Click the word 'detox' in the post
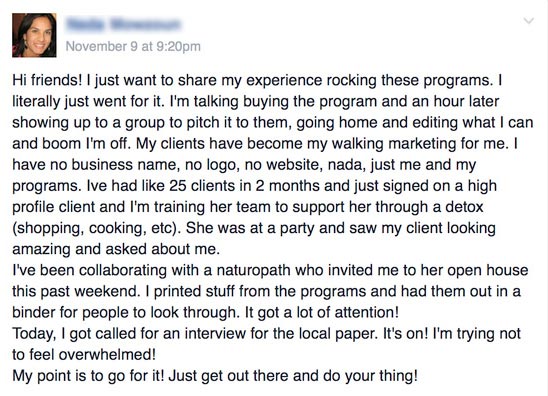The image size is (548, 396). 463,207
